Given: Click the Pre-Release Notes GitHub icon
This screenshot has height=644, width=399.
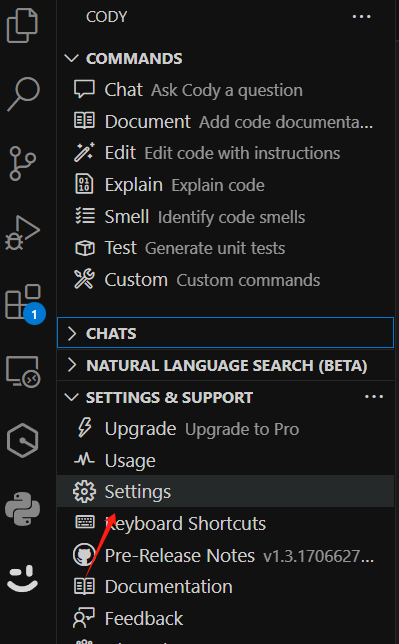Looking at the screenshot, I should [84, 554].
